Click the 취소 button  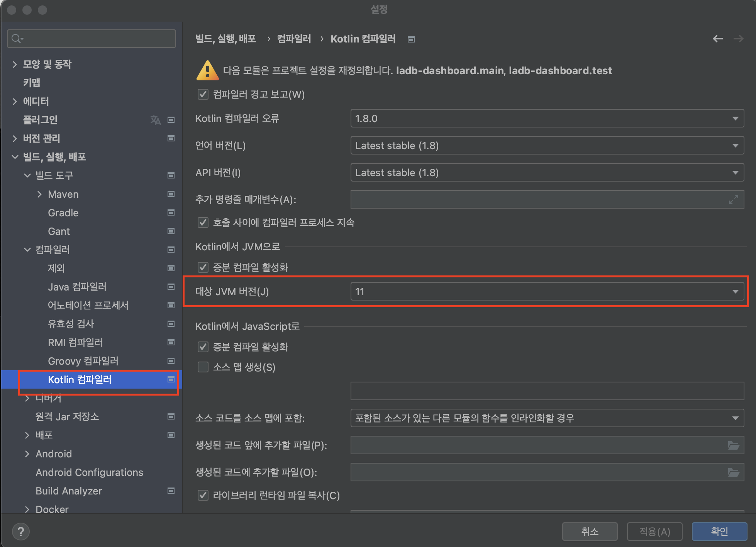click(x=589, y=532)
